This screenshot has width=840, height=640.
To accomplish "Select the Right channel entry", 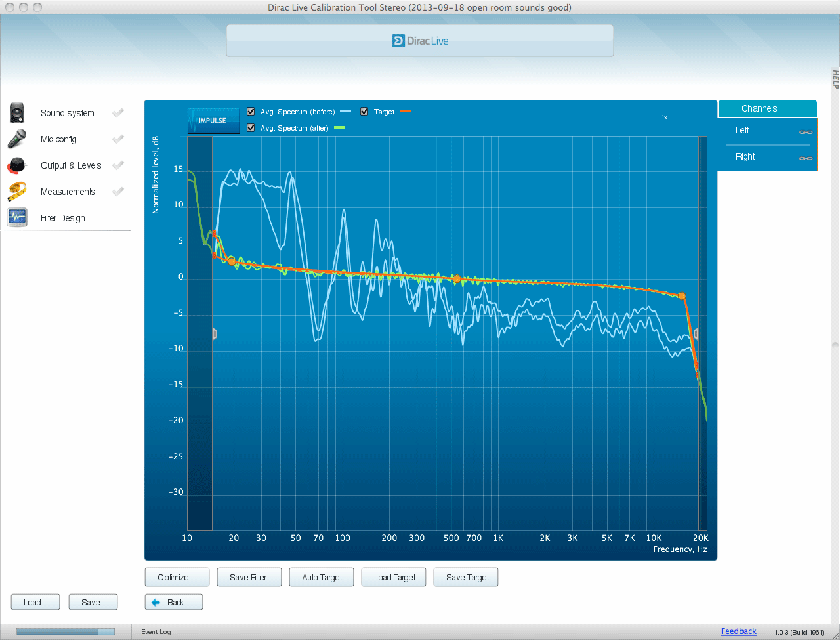I will tap(745, 157).
